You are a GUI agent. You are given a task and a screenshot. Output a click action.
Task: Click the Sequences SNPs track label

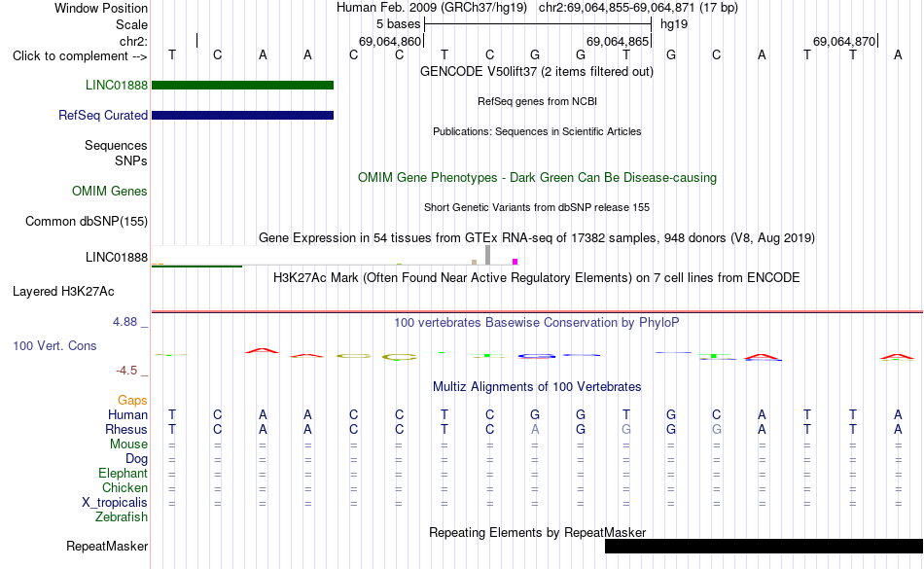click(116, 153)
